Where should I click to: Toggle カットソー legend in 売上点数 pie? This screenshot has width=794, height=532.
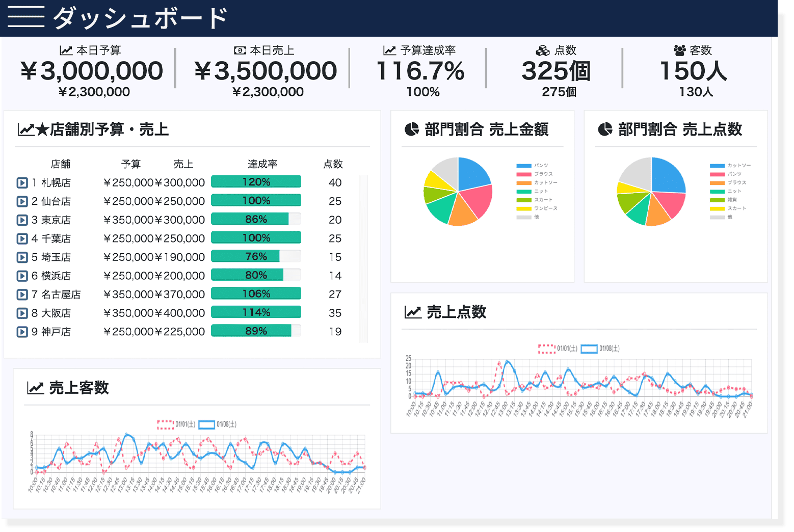pyautogui.click(x=730, y=166)
